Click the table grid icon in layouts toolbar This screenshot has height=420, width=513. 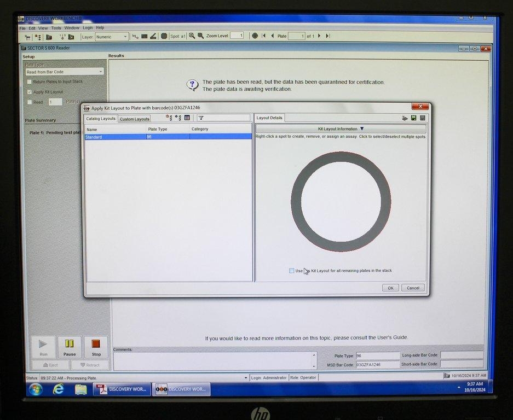187,118
